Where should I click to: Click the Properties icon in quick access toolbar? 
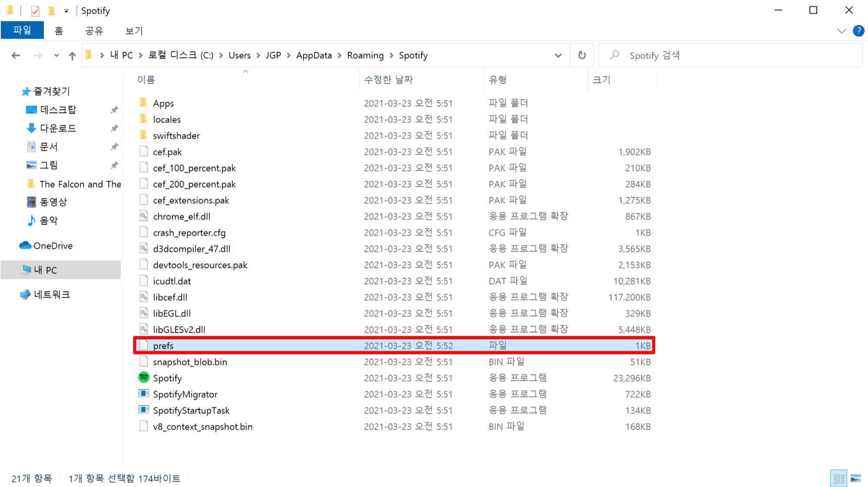point(35,10)
